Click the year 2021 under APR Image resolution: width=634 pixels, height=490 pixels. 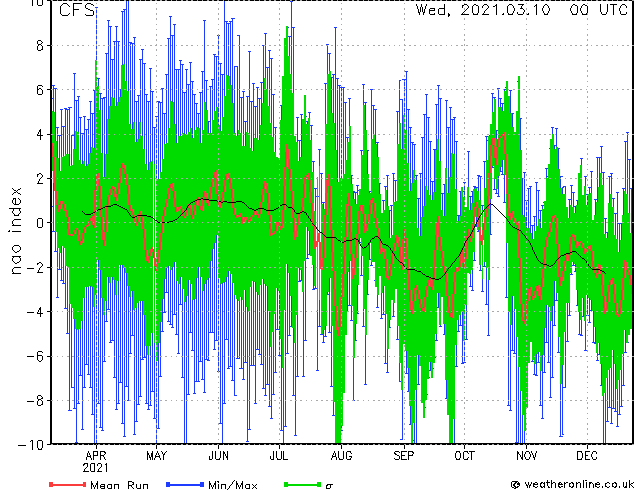(x=96, y=468)
